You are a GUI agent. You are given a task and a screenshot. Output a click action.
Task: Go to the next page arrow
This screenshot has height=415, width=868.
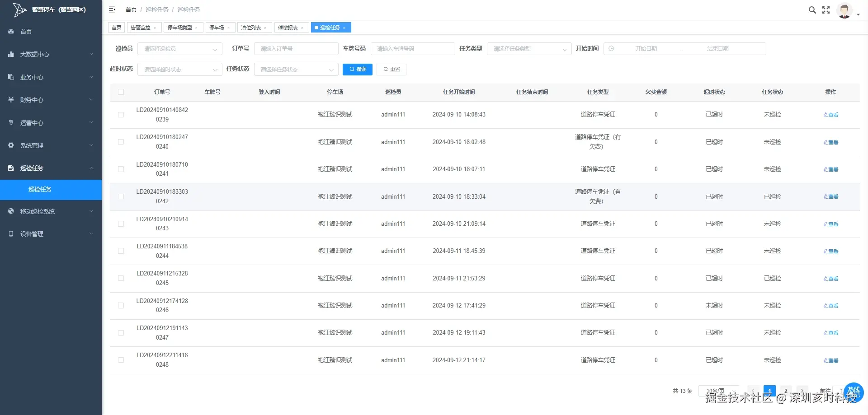802,391
